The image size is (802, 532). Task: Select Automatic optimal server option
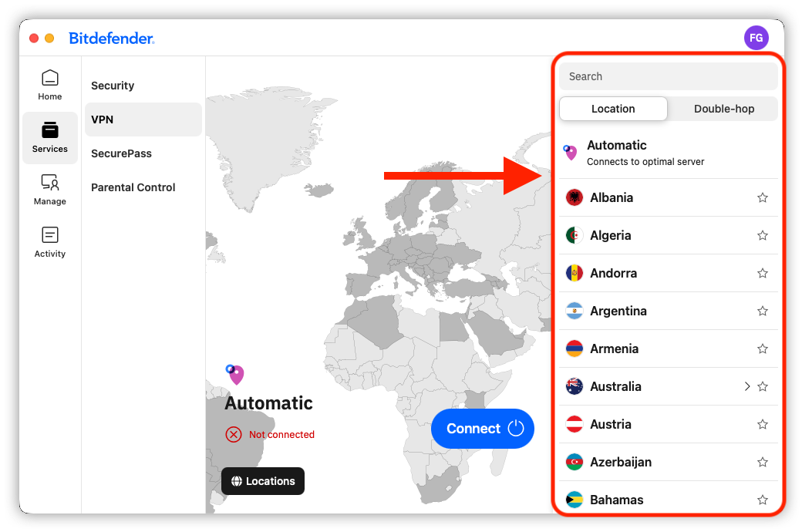669,153
